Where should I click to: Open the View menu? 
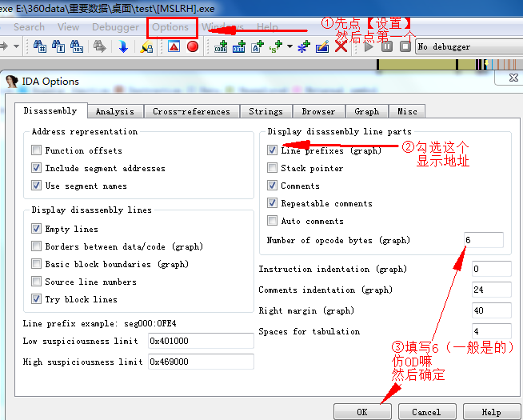(x=69, y=27)
